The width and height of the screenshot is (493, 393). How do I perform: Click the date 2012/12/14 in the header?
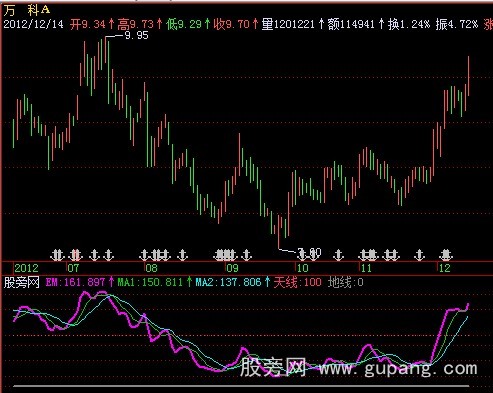point(33,24)
